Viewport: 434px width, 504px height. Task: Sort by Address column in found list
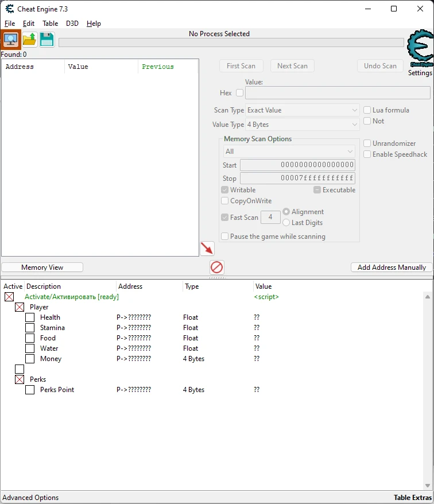click(x=33, y=67)
